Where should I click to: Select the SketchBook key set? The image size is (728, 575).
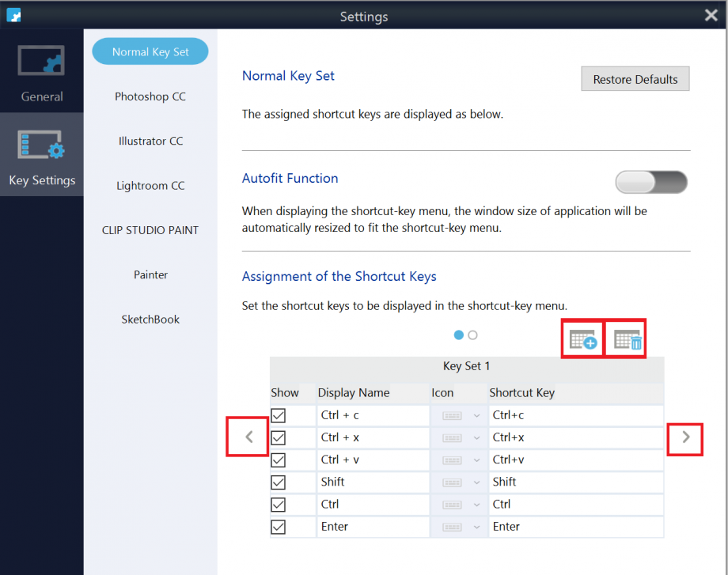coord(150,320)
